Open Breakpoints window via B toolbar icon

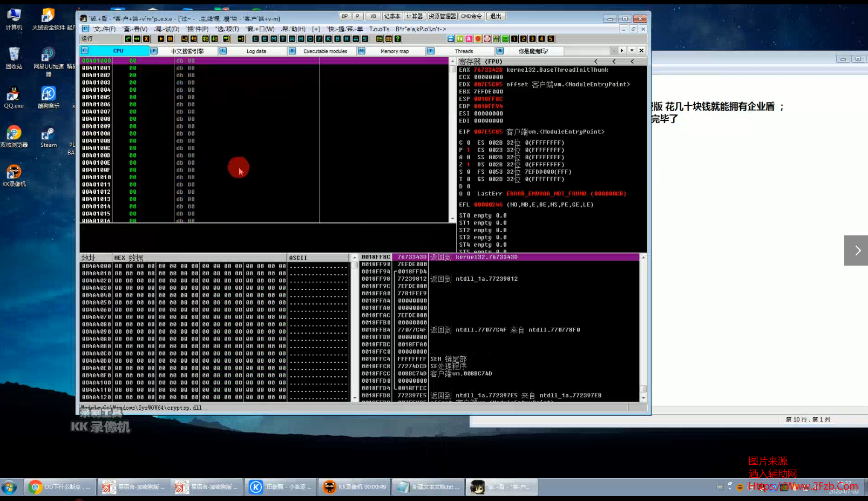tap(337, 39)
